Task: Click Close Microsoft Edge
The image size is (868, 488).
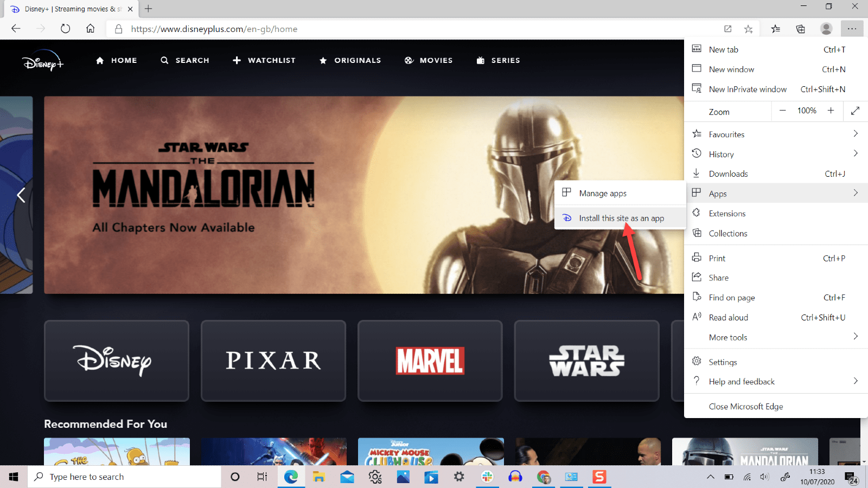Action: (x=745, y=406)
